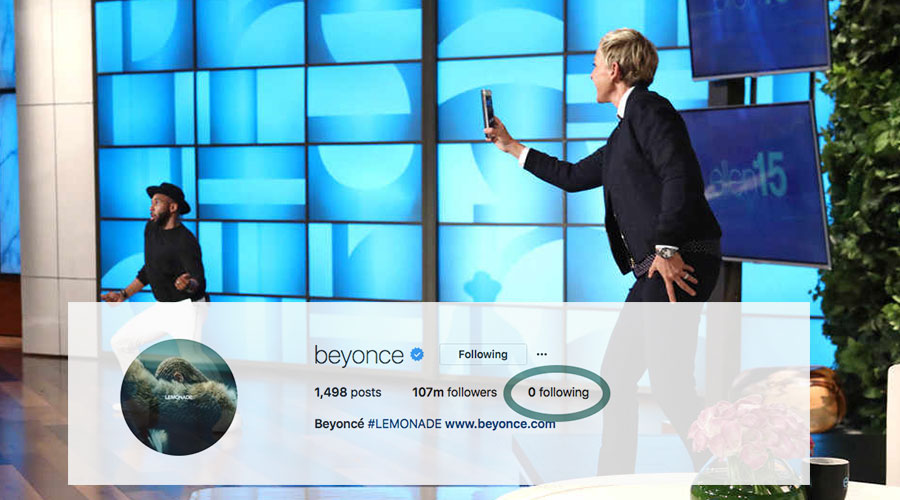Screen dimensions: 900x500
Task: Open the www.beyonce.com link
Action: click(x=500, y=424)
